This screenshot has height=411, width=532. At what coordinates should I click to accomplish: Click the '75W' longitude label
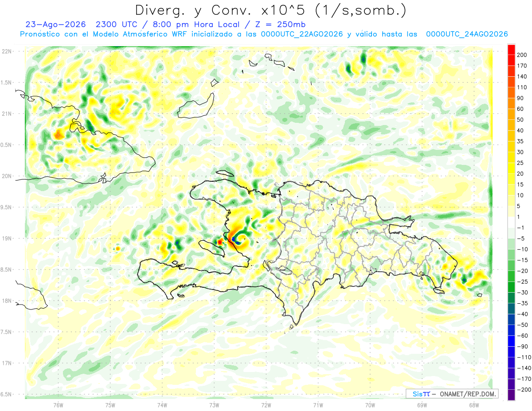click(x=110, y=405)
